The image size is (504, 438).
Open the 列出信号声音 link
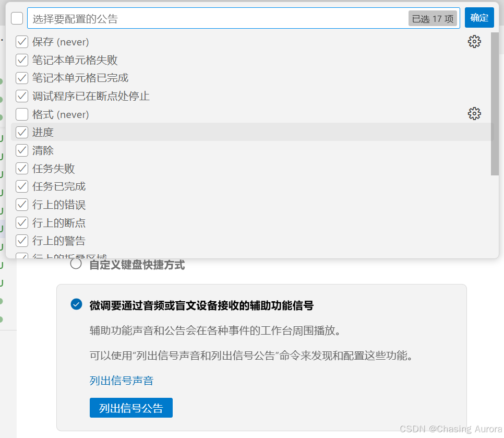(122, 381)
